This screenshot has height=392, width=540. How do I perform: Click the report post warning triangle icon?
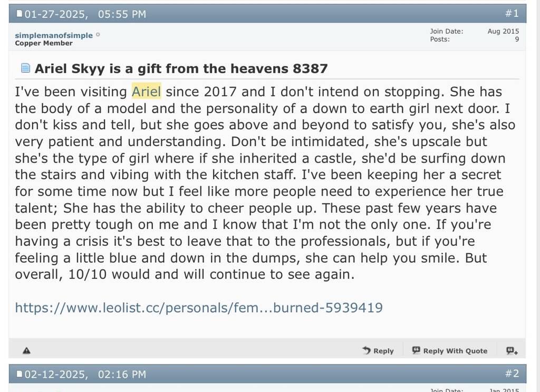[26, 350]
